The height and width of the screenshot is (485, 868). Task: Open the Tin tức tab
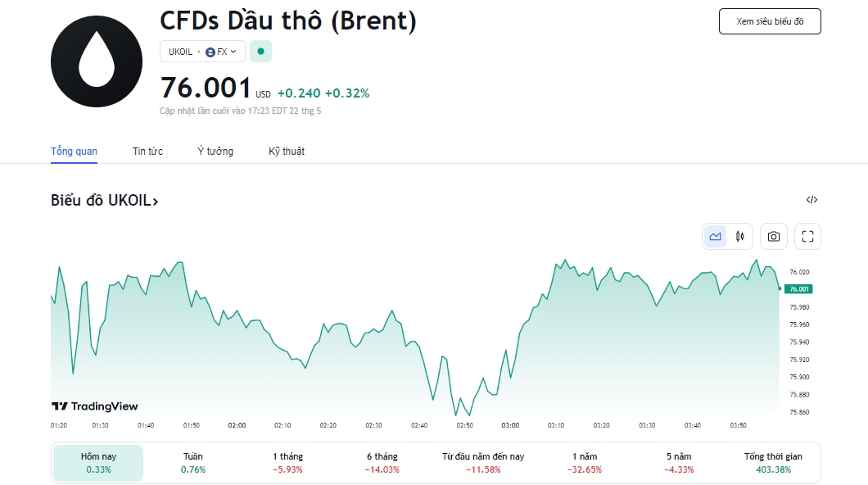point(147,152)
